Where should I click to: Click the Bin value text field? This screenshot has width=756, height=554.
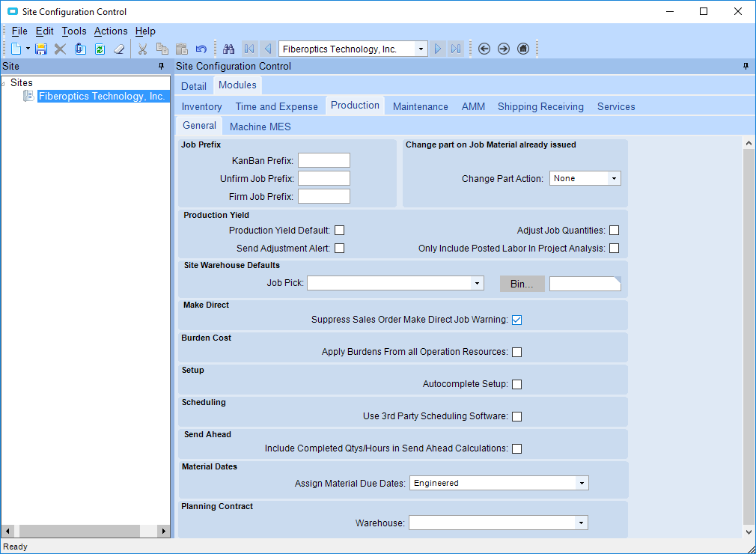click(585, 284)
